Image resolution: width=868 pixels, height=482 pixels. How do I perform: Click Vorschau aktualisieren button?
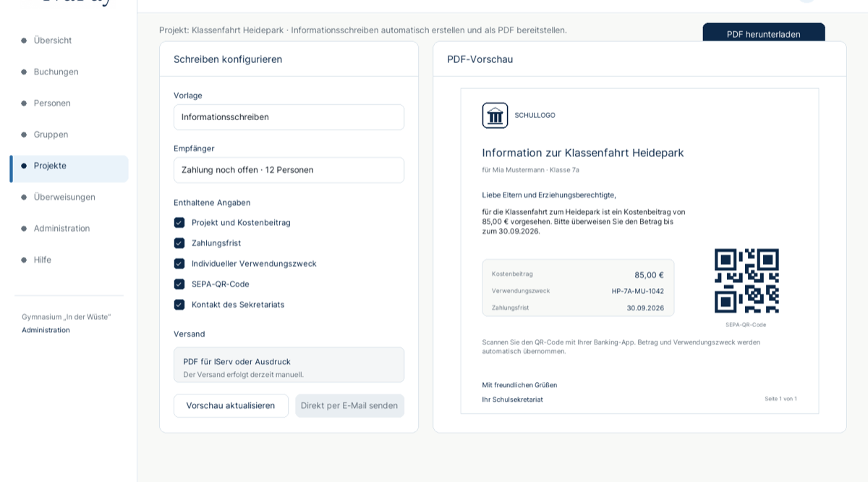point(231,406)
